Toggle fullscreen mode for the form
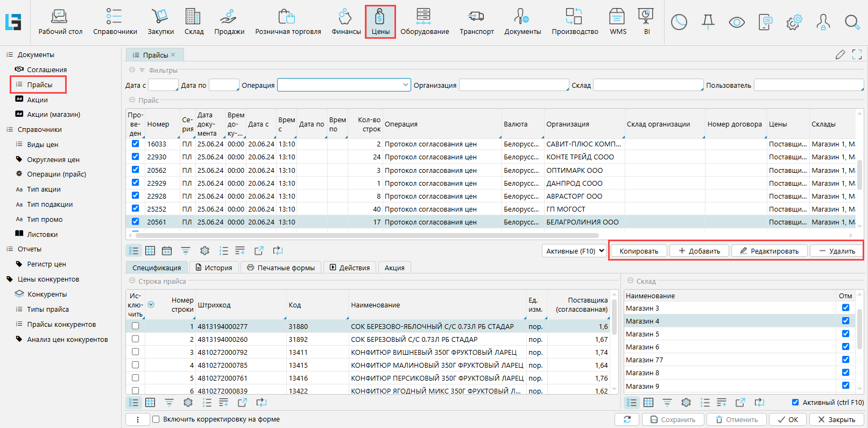868x428 pixels. point(857,54)
